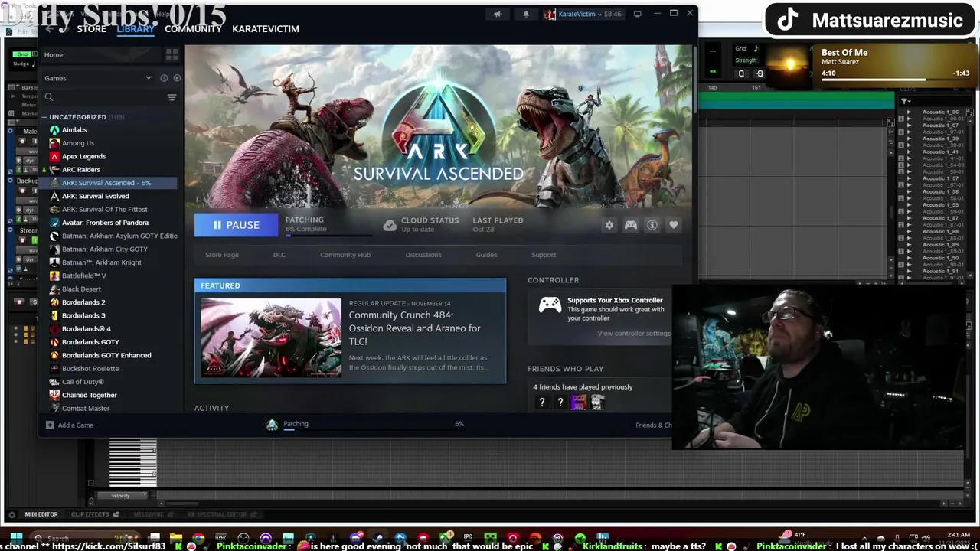Viewport: 980px width, 551px height.
Task: Open the Discussions tab
Action: tap(423, 255)
